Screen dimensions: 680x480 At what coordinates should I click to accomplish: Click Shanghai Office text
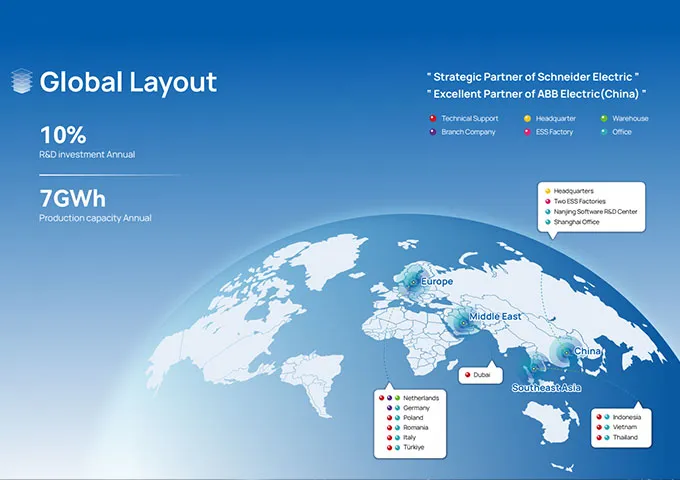click(576, 222)
